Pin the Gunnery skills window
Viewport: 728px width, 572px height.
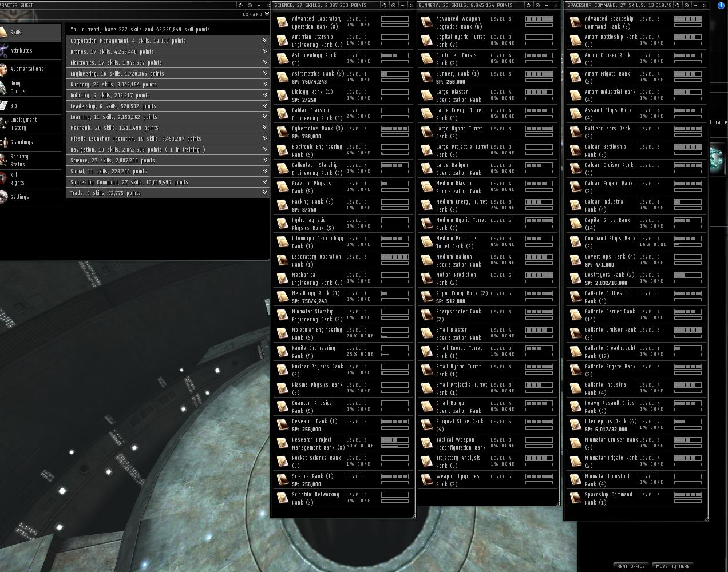pos(537,5)
